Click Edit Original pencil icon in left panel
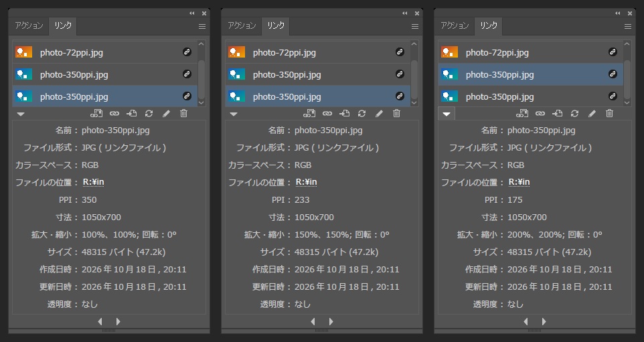This screenshot has width=644, height=342. click(x=166, y=113)
